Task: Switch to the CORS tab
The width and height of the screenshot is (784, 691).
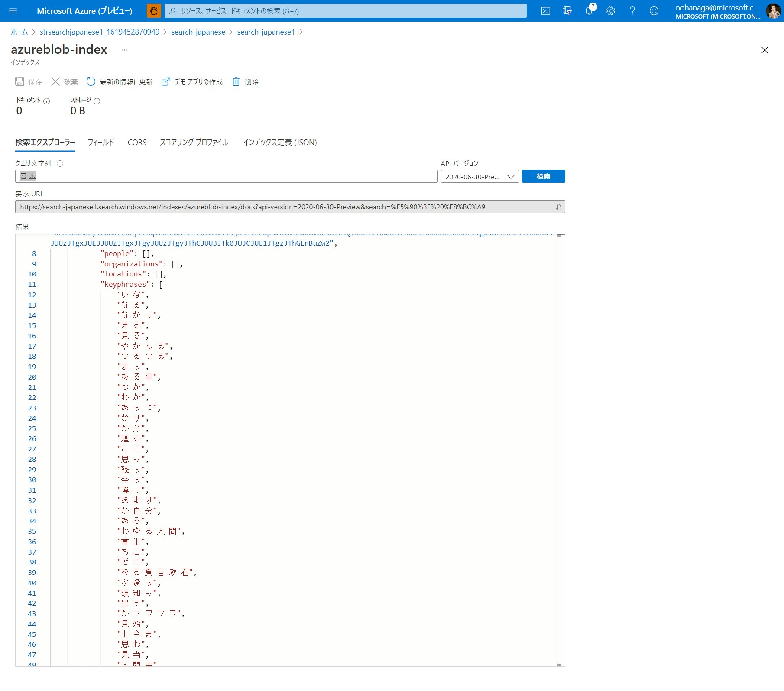Action: (x=137, y=142)
